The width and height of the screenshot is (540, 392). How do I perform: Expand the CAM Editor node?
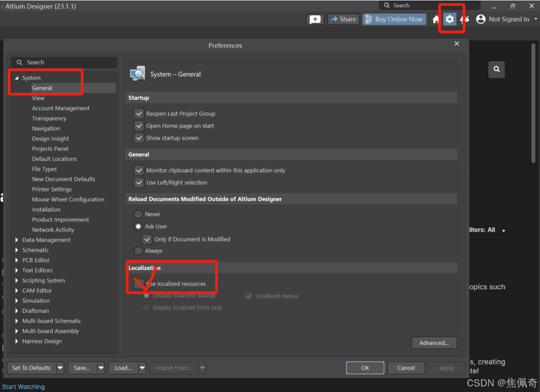(x=17, y=291)
